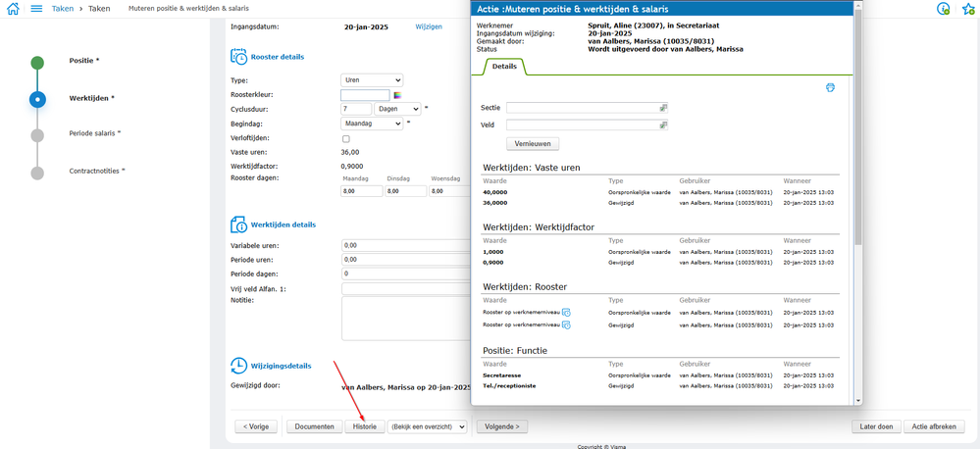Open the Roosterkleur color picker

coord(397,95)
